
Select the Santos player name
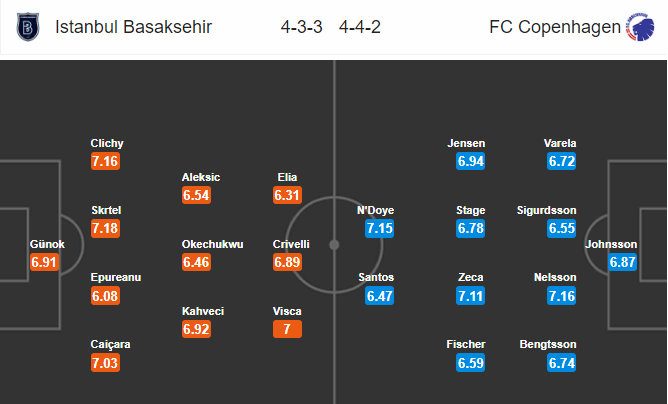(x=376, y=277)
